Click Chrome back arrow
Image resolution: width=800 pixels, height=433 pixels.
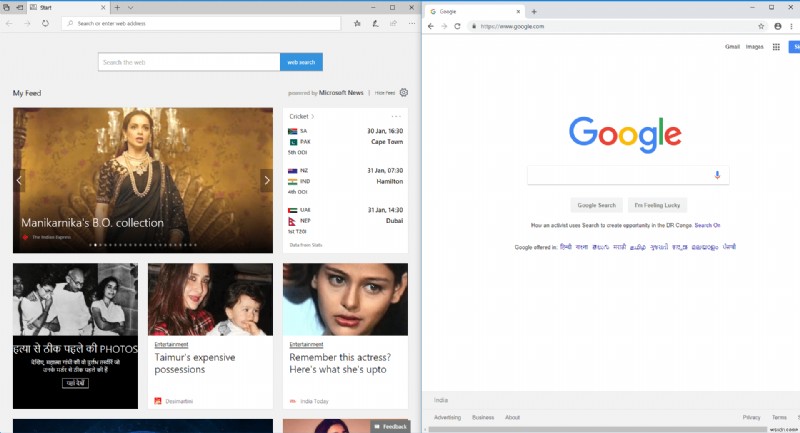[431, 27]
